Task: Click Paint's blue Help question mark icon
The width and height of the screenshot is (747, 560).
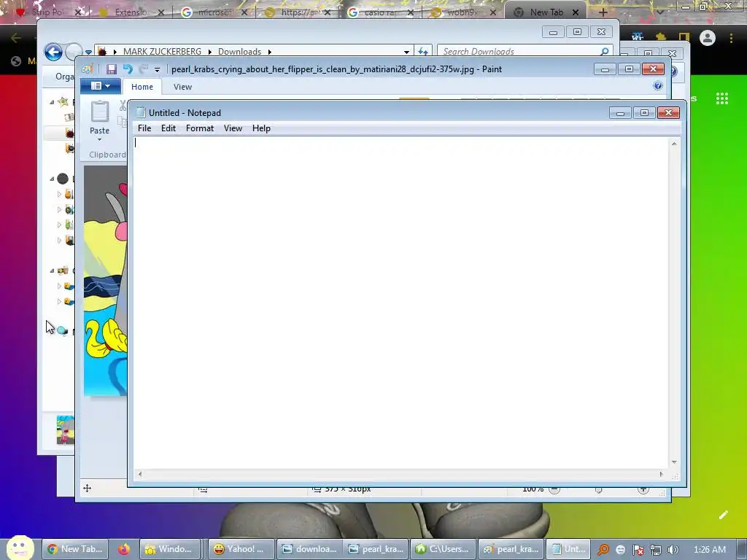Action: coord(658,86)
